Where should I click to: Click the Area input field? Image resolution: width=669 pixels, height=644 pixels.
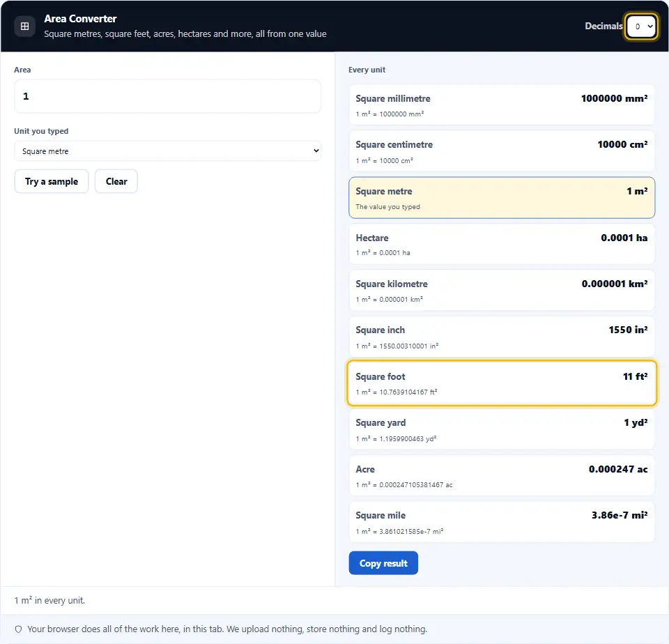pos(168,96)
